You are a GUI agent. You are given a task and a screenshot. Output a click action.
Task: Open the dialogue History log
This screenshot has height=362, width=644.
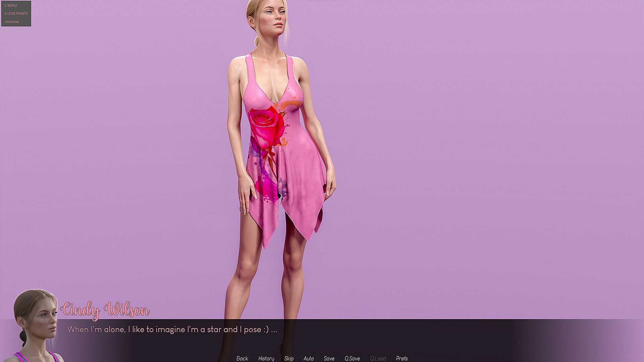coord(266,358)
